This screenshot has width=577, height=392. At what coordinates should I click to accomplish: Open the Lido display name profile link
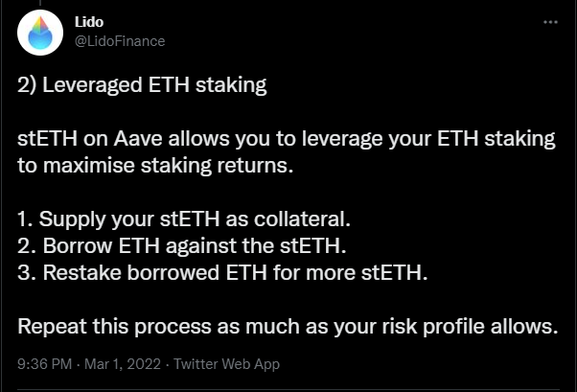tap(90, 22)
